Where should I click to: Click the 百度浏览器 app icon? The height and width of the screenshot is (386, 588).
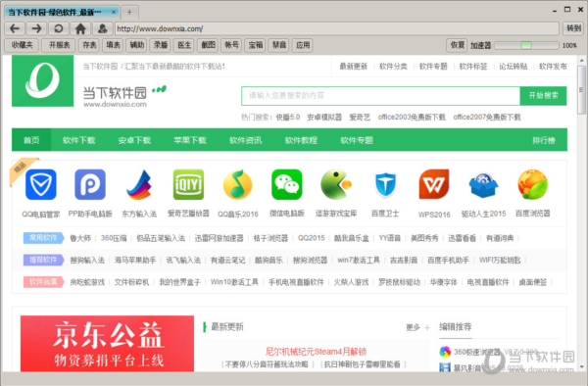pyautogui.click(x=532, y=184)
